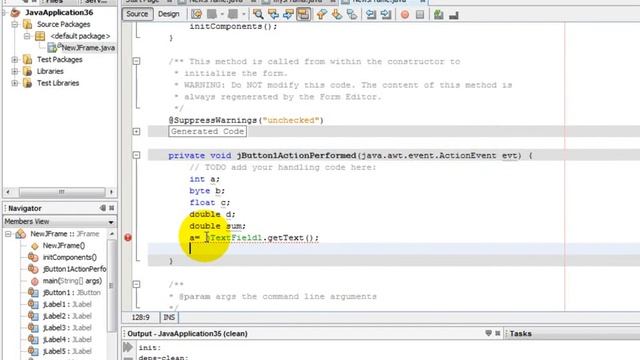The image size is (640, 360).
Task: Click the Uncomment code icon
Action: coord(453,15)
